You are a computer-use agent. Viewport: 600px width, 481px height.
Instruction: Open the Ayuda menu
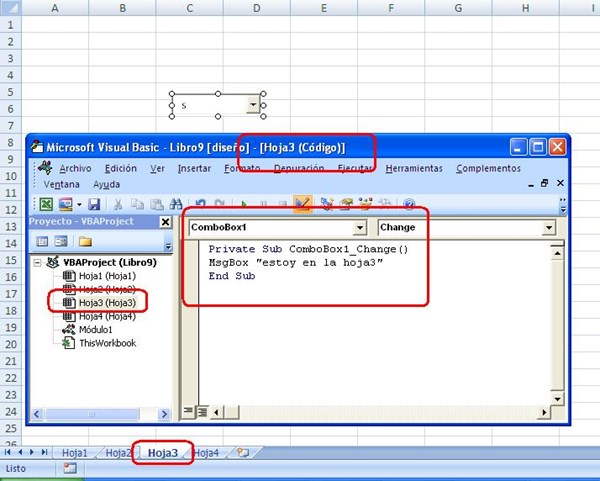coord(106,184)
